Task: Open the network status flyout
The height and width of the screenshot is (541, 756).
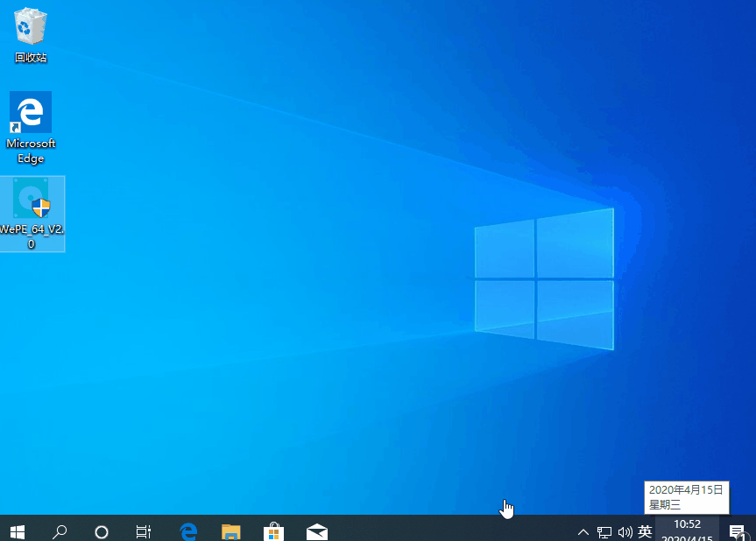Action: click(604, 531)
